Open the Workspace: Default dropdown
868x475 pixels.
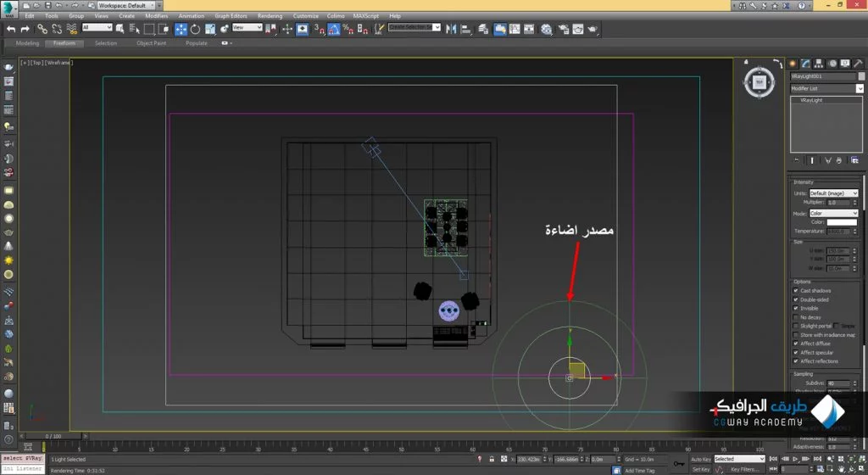click(127, 5)
